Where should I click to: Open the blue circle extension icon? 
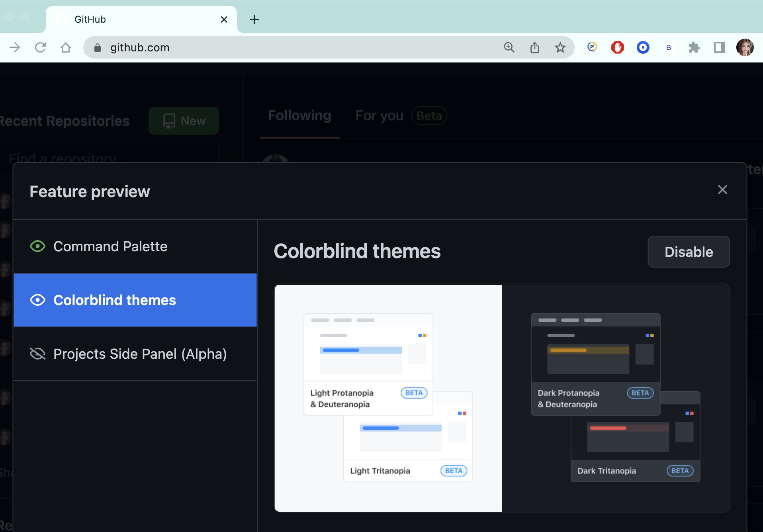[x=643, y=48]
